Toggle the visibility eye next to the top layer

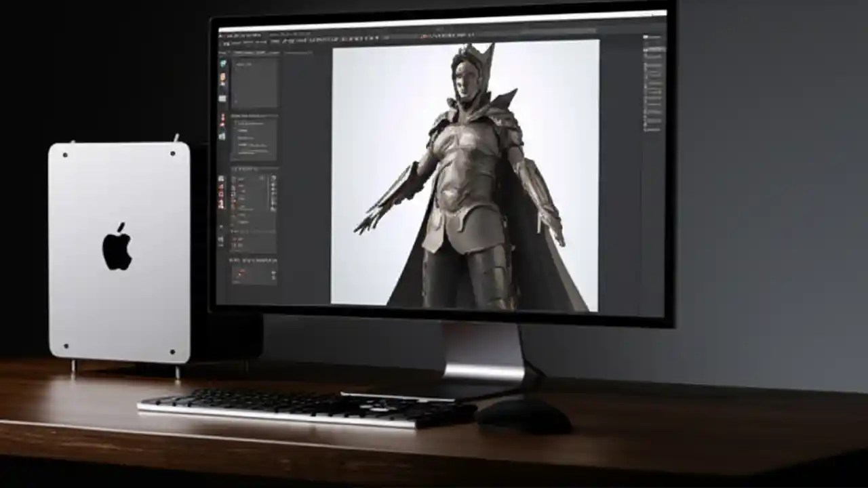coord(234,176)
